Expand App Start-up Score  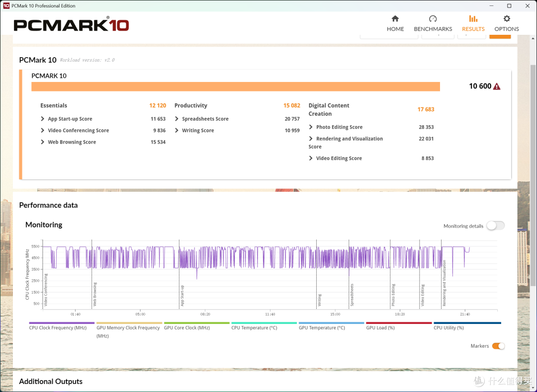pyautogui.click(x=42, y=119)
